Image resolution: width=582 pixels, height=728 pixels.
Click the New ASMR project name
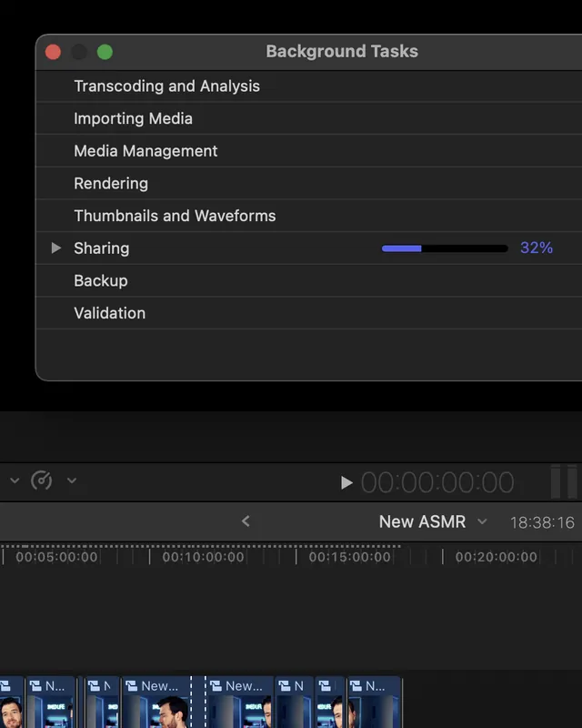[422, 521]
